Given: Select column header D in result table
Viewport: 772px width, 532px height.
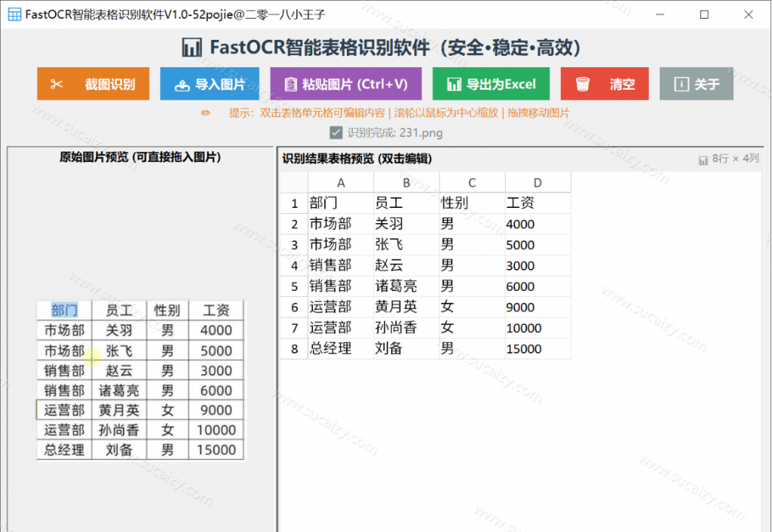Looking at the screenshot, I should click(x=538, y=182).
